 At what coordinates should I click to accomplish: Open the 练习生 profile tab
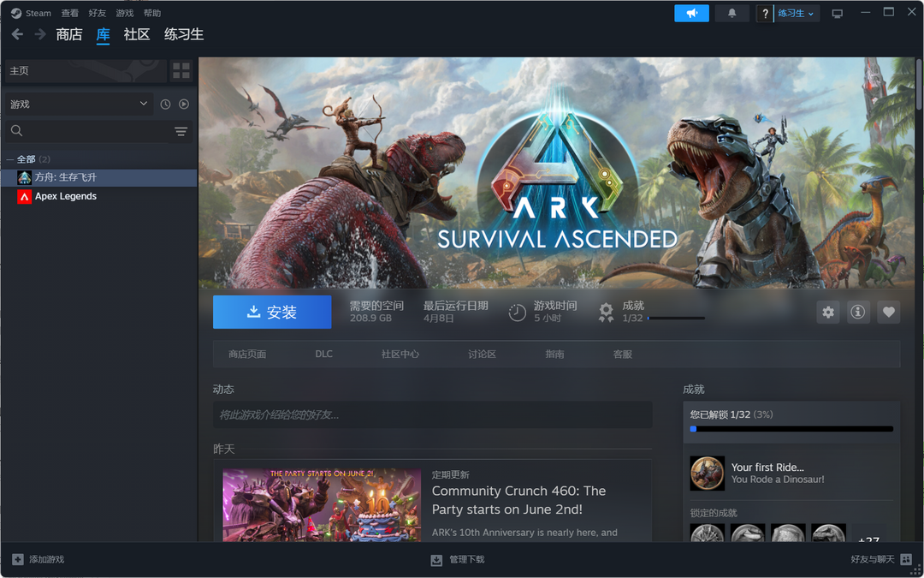point(184,34)
